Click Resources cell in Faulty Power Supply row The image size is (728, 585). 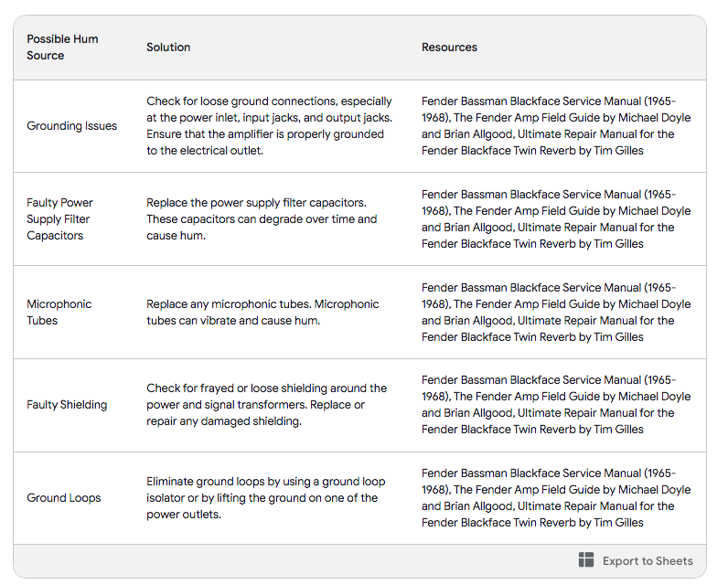[556, 219]
